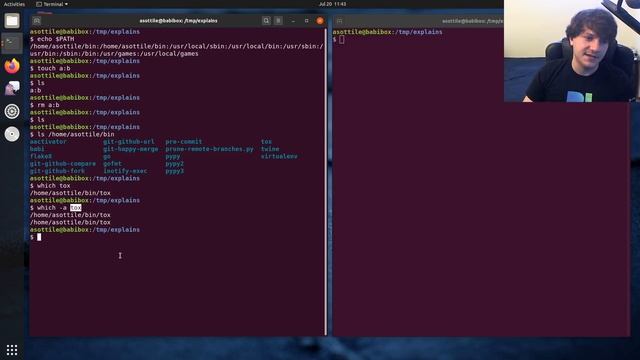Screen dimensions: 640x360
Task: Click 'aactivator' in the ls output
Action: 48,142
